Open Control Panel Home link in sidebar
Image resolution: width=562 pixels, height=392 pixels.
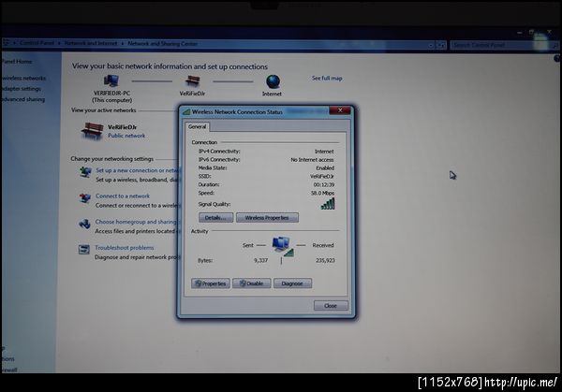[17, 62]
